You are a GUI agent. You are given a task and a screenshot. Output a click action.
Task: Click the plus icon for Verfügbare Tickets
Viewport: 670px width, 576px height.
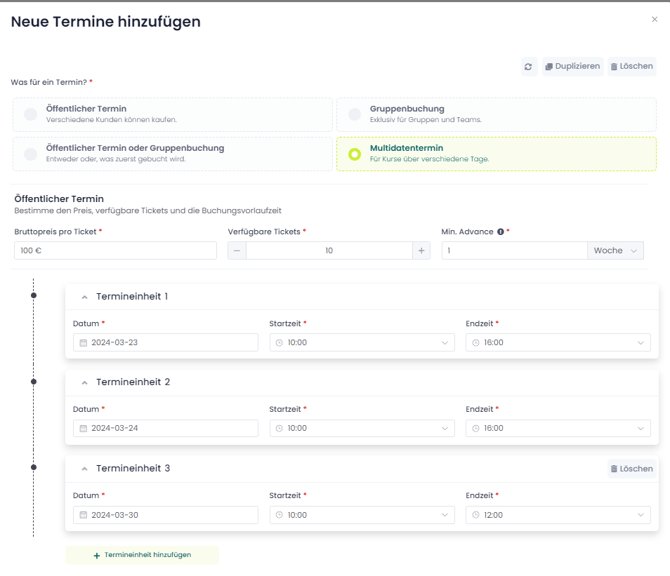click(x=421, y=251)
